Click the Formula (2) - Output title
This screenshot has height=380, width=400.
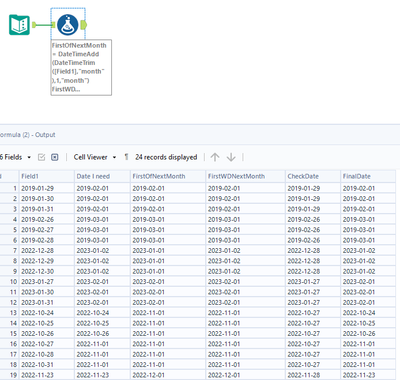(27, 135)
